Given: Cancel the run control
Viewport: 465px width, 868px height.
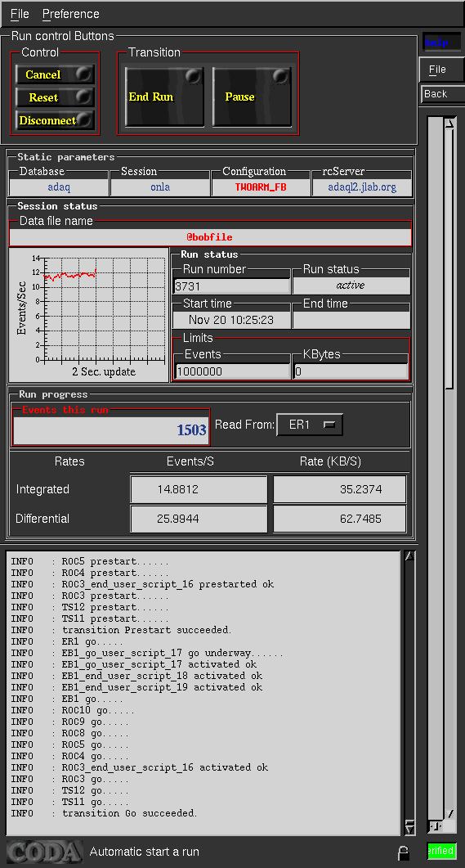Looking at the screenshot, I should (55, 74).
